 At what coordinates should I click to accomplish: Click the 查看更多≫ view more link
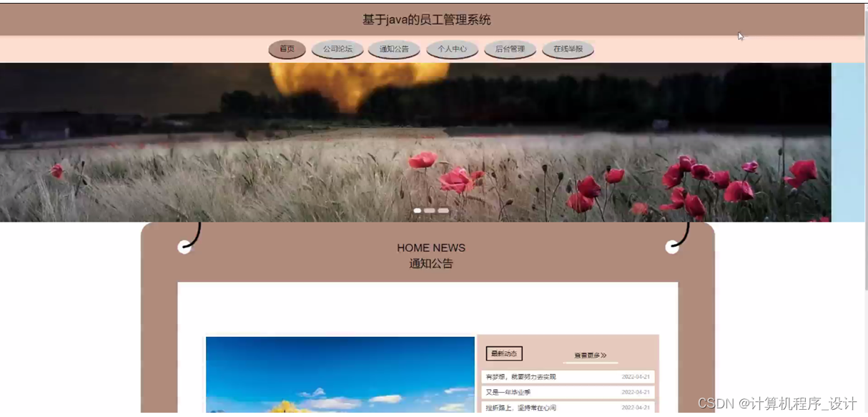point(591,354)
